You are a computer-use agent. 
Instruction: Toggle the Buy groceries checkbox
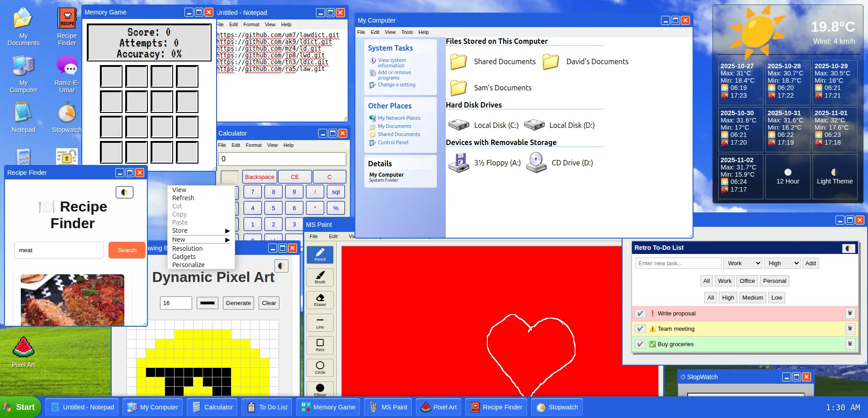640,344
